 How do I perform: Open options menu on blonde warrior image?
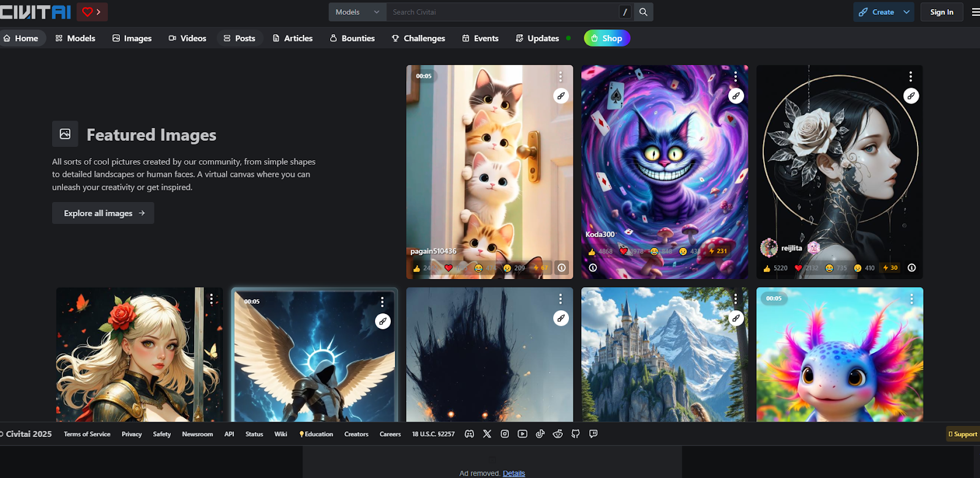click(211, 299)
